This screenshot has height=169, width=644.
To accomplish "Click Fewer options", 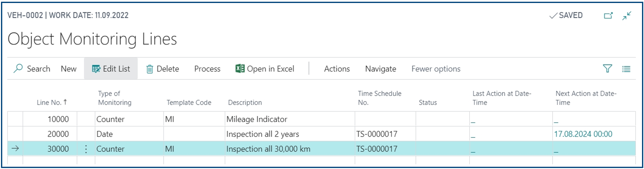I will click(436, 69).
